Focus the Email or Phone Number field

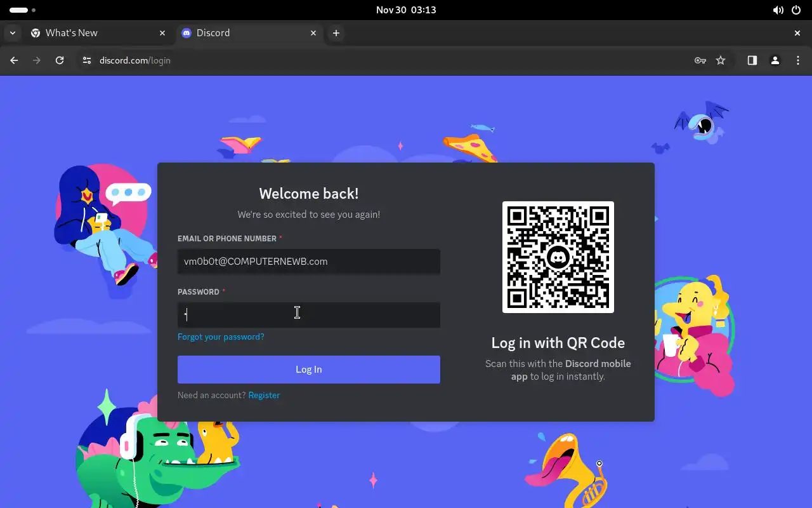click(309, 262)
